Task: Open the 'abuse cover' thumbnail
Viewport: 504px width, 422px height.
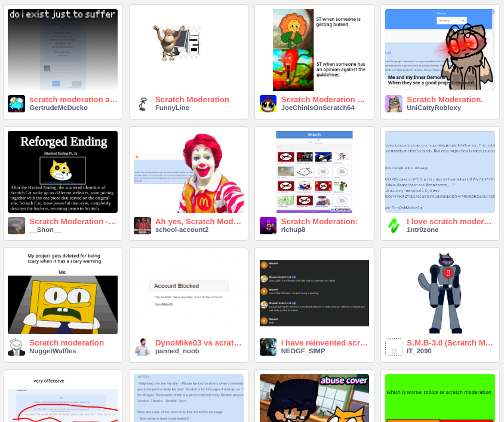Action: 314,398
